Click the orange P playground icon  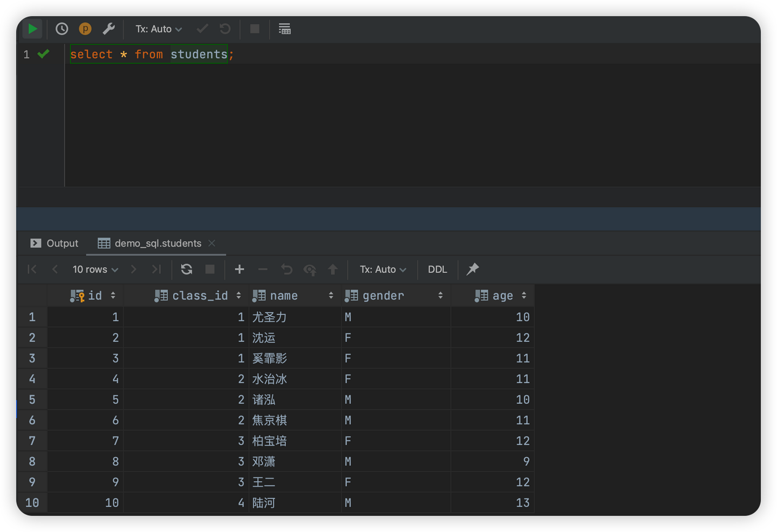(85, 29)
